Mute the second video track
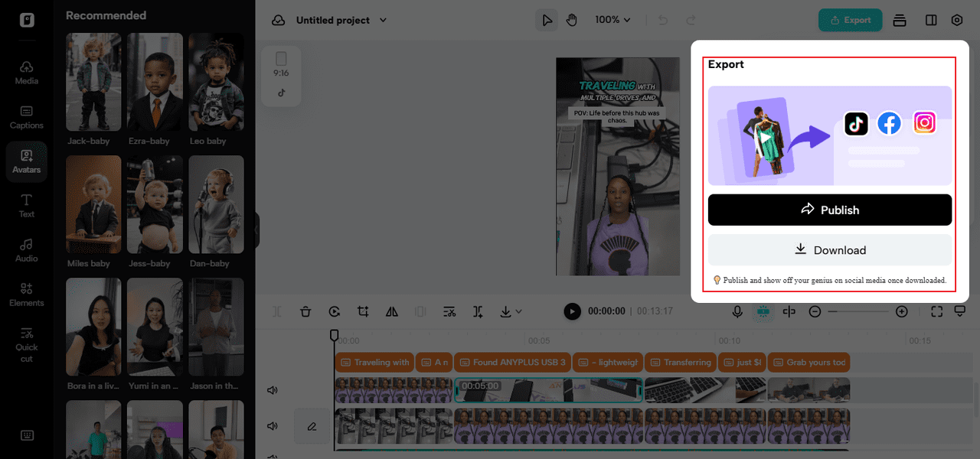980x459 pixels. 272,425
